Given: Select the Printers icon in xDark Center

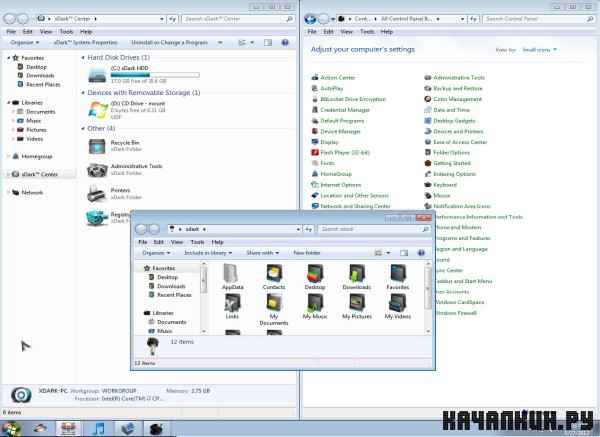Looking at the screenshot, I should coord(96,194).
